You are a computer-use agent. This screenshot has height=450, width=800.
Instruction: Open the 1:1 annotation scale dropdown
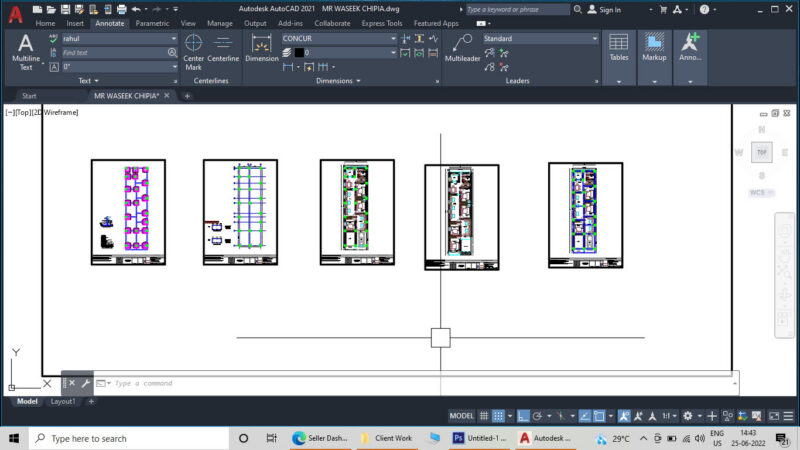[x=669, y=416]
